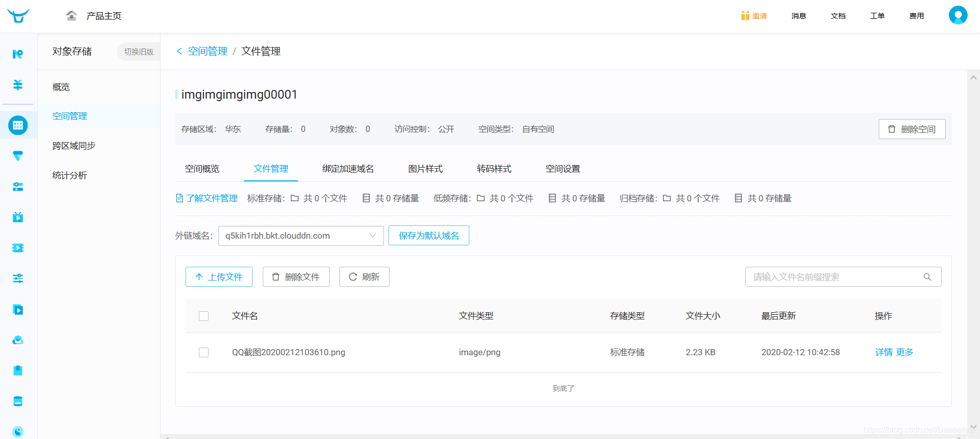Open the database cylinder sidebar icon
980x439 pixels.
coord(18,401)
